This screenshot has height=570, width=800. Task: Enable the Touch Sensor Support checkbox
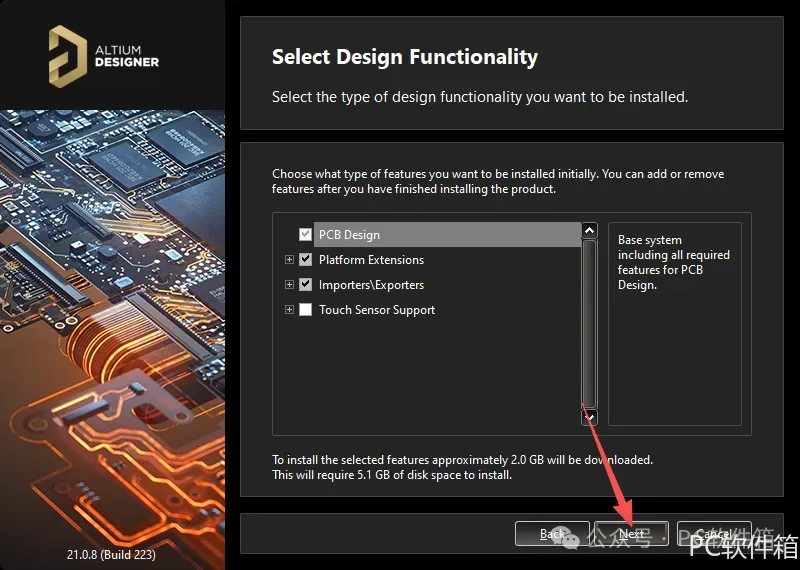click(305, 309)
